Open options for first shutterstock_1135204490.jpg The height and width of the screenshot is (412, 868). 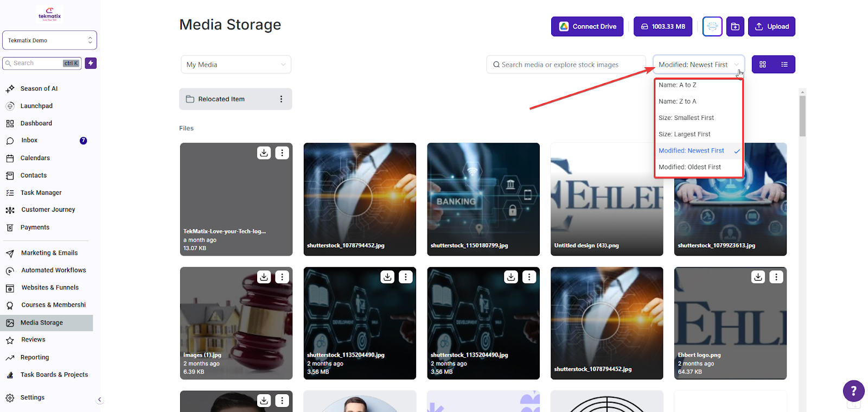pyautogui.click(x=406, y=277)
